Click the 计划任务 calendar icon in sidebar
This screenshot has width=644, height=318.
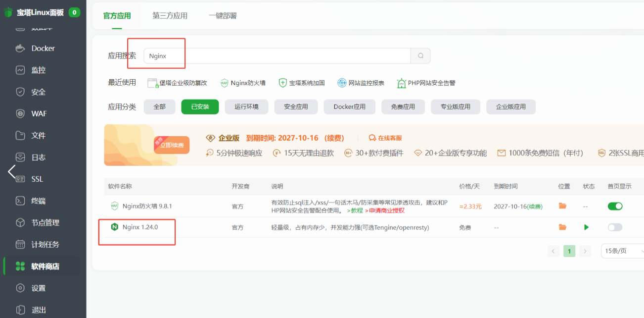point(20,244)
